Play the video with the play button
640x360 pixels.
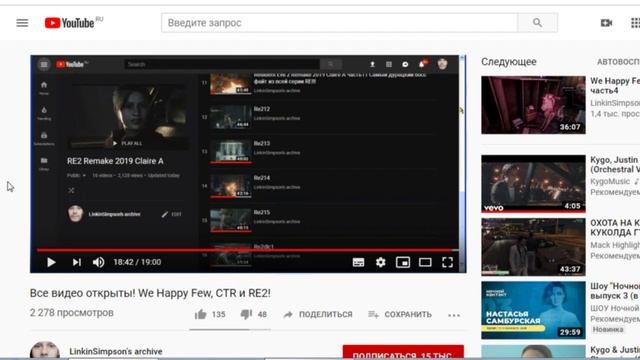[51, 262]
